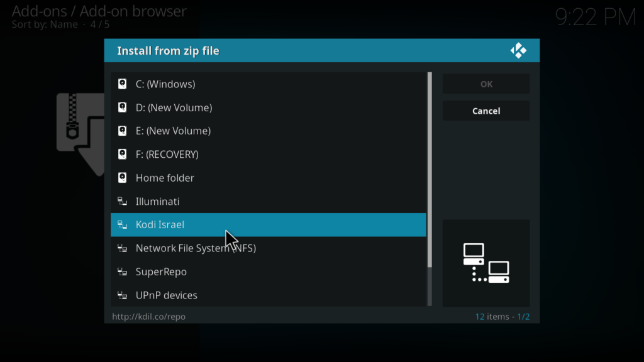This screenshot has height=362, width=644.
Task: Click the SuperRepo network icon
Action: pos(123,271)
